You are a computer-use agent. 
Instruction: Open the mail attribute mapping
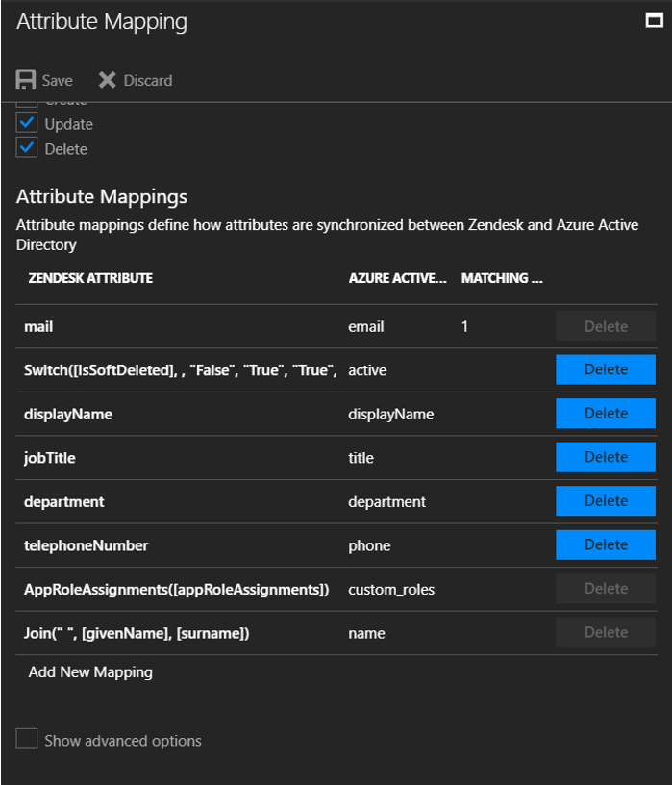[38, 326]
